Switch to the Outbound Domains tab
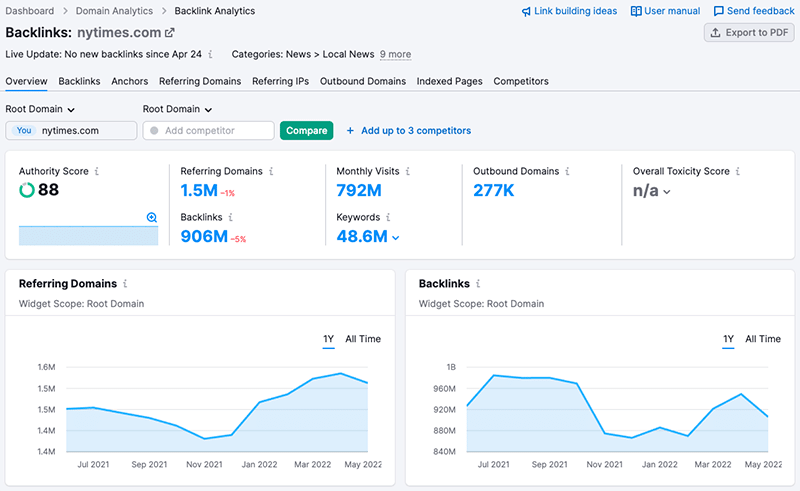The height and width of the screenshot is (491, 800). [363, 81]
